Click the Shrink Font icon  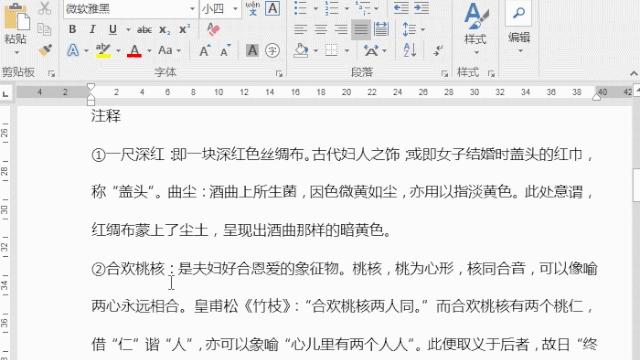225,51
